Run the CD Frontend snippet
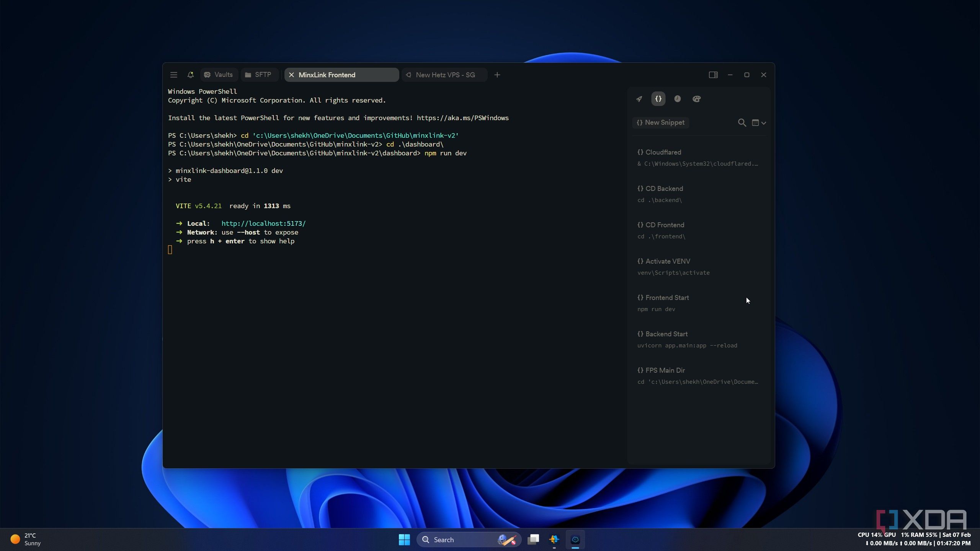Image resolution: width=980 pixels, height=551 pixels. pos(698,230)
